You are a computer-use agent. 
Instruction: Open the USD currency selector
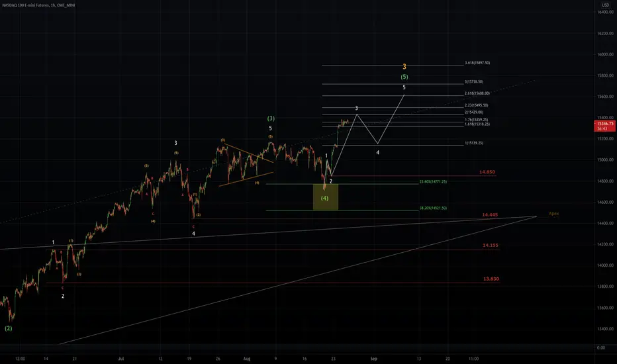pos(605,5)
